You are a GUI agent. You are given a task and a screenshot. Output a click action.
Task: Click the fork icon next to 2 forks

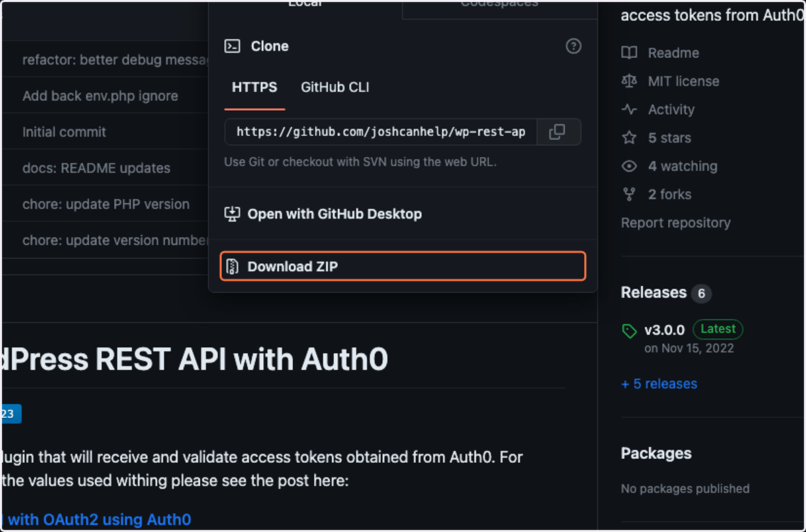pyautogui.click(x=629, y=194)
